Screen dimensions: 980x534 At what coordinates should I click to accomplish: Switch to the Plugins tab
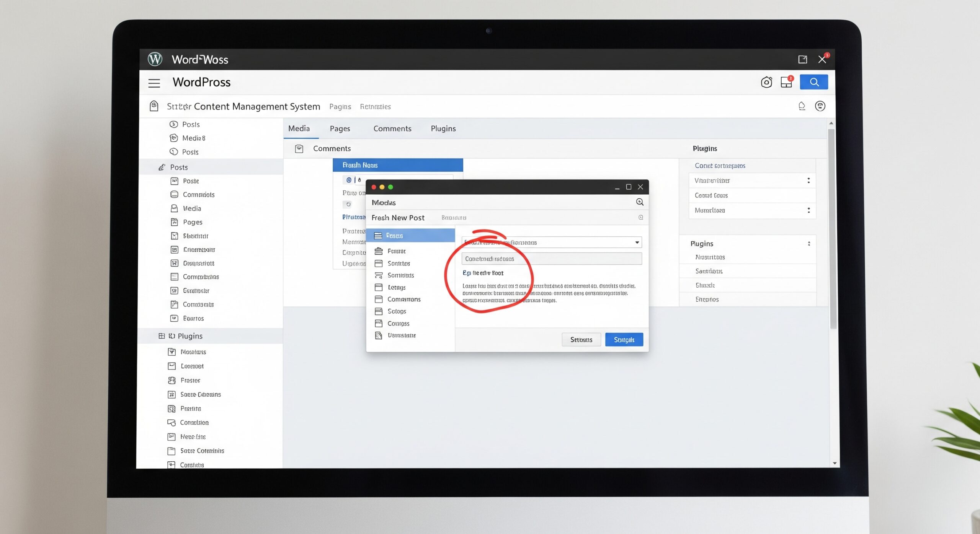coord(443,129)
